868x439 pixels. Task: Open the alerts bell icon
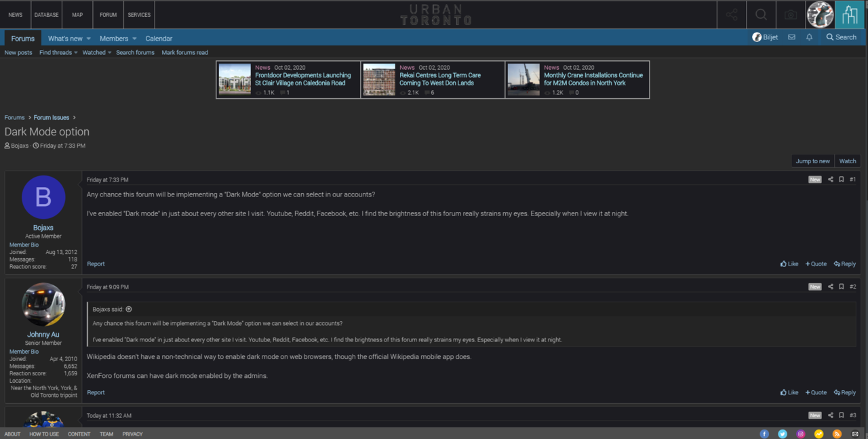coord(809,37)
